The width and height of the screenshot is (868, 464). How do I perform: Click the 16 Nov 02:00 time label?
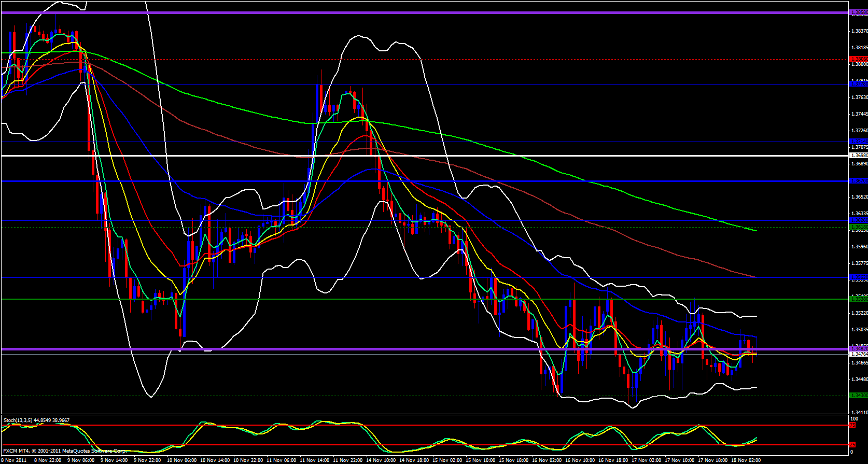click(x=547, y=460)
